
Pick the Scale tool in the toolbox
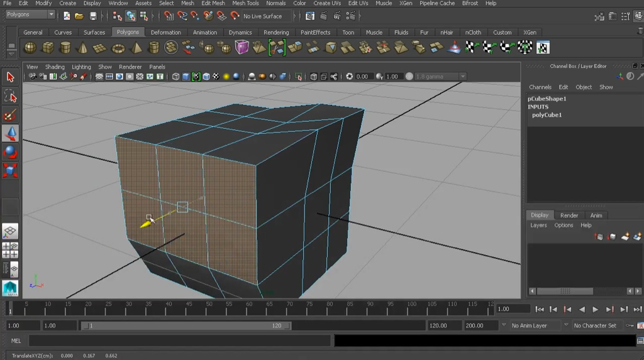(10, 170)
